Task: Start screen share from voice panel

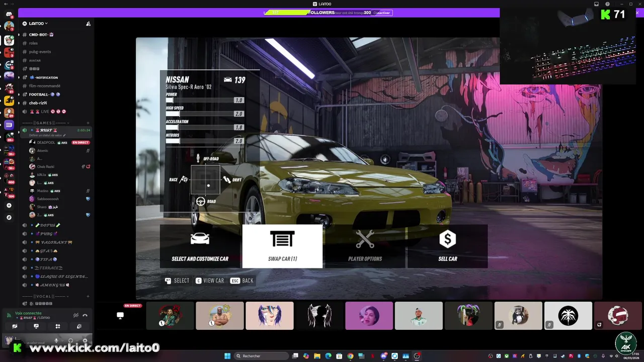Action: pos(36,326)
